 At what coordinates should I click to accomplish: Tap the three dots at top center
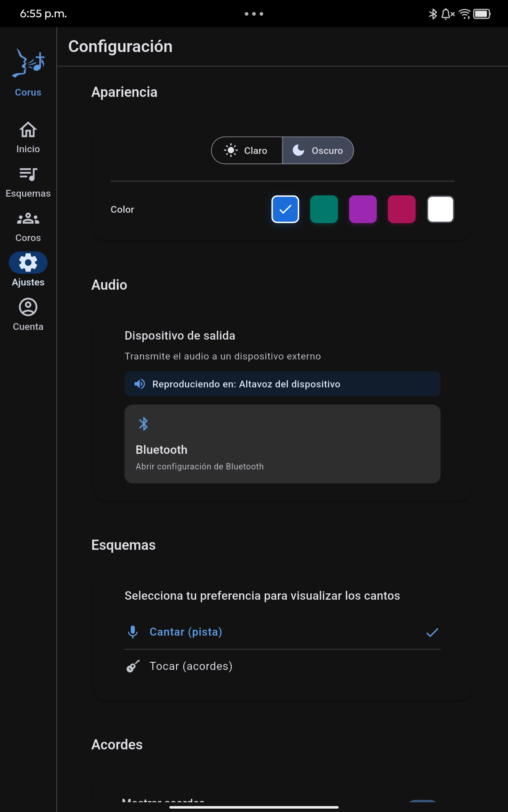(x=254, y=14)
